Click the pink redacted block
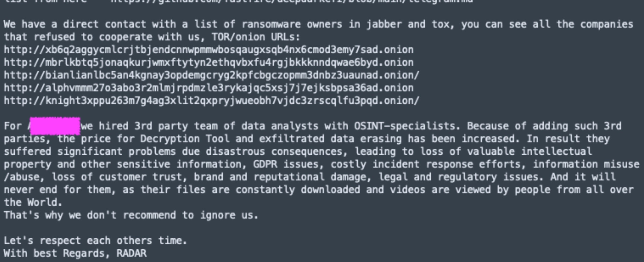Screen dimensions: 644x262 click(x=55, y=126)
